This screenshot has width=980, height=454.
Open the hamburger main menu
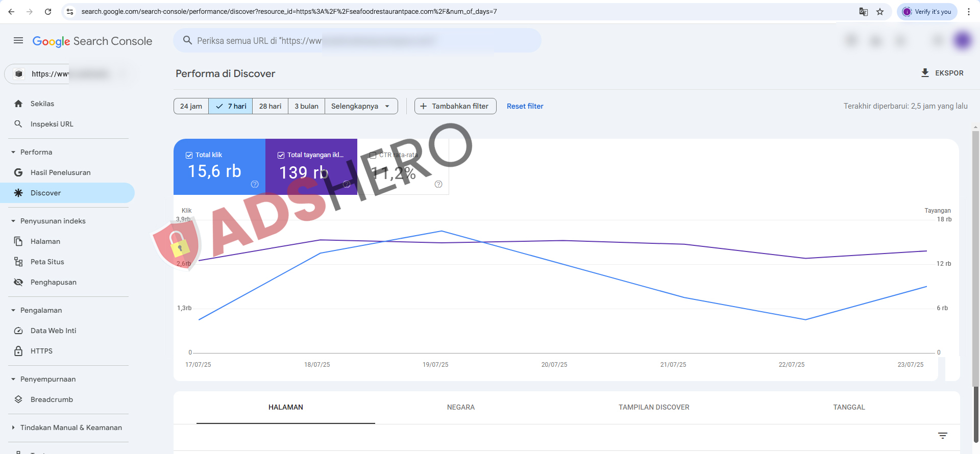tap(18, 41)
